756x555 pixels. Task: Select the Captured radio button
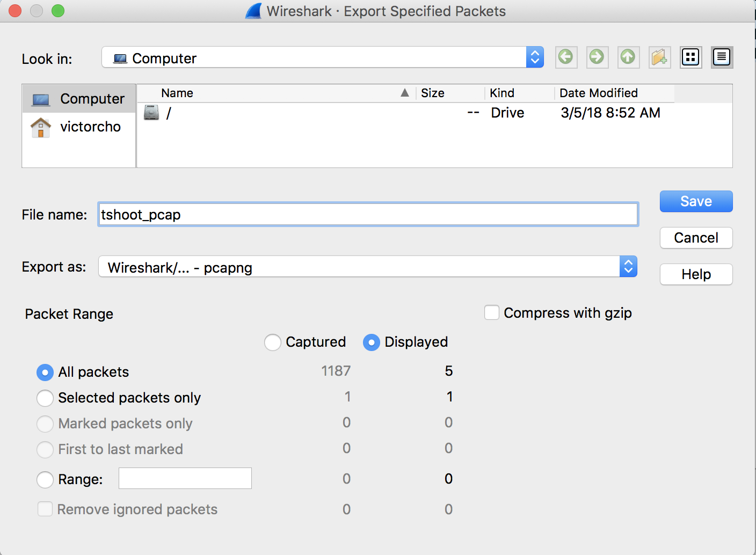coord(273,342)
